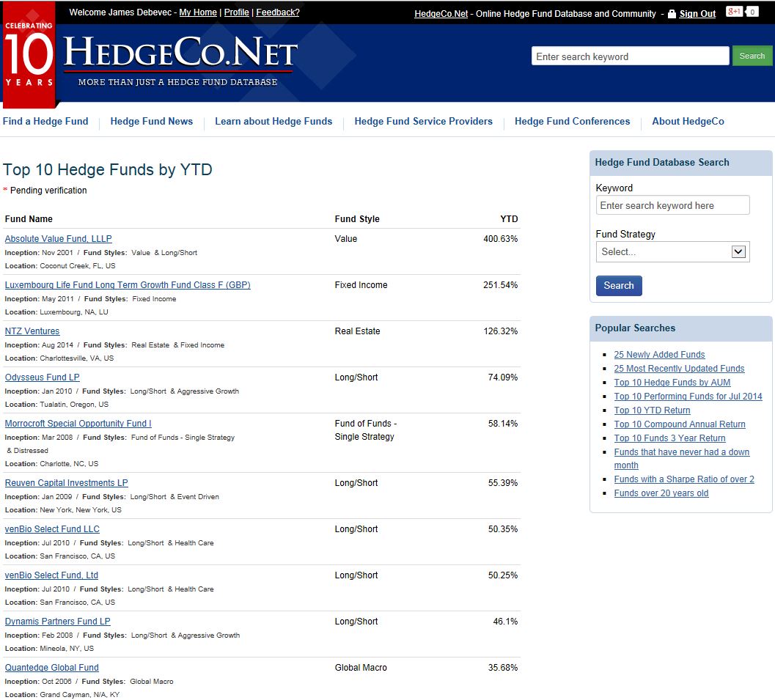Open Learn about Hedge Funds menu
Image resolution: width=775 pixels, height=700 pixels.
coord(273,122)
